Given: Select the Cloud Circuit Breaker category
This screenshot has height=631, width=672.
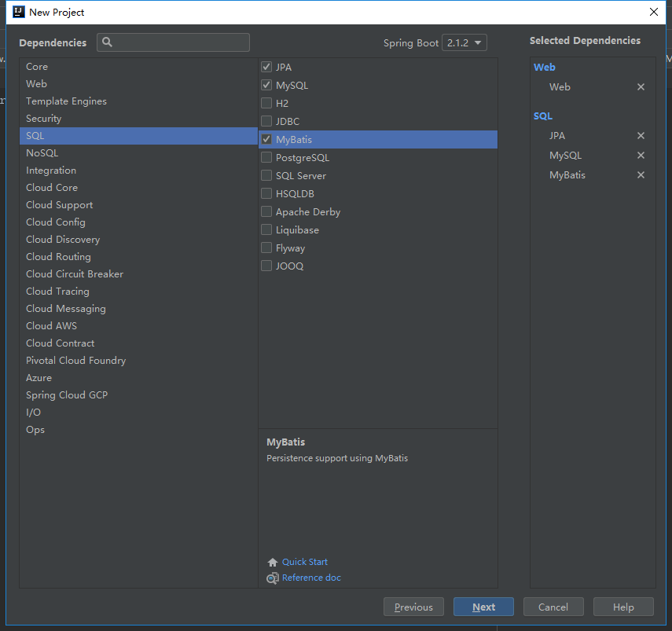Looking at the screenshot, I should [138, 274].
